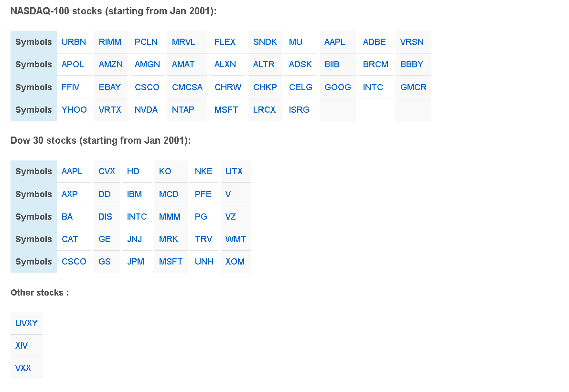Open the CVX Dow stock link
Screen dimensions: 569x392
point(107,171)
